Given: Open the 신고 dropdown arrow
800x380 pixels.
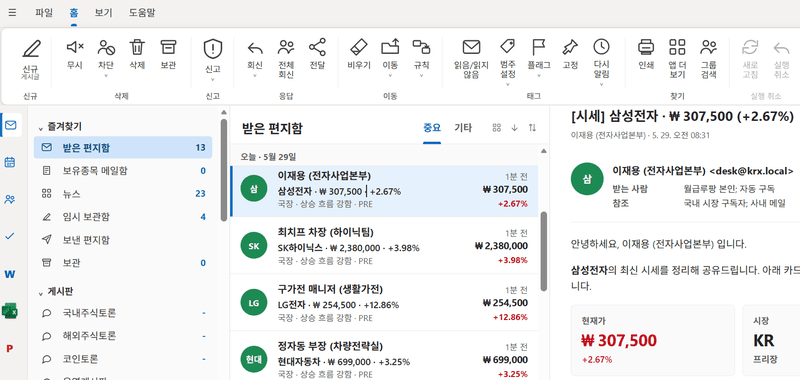Looking at the screenshot, I should [x=213, y=79].
